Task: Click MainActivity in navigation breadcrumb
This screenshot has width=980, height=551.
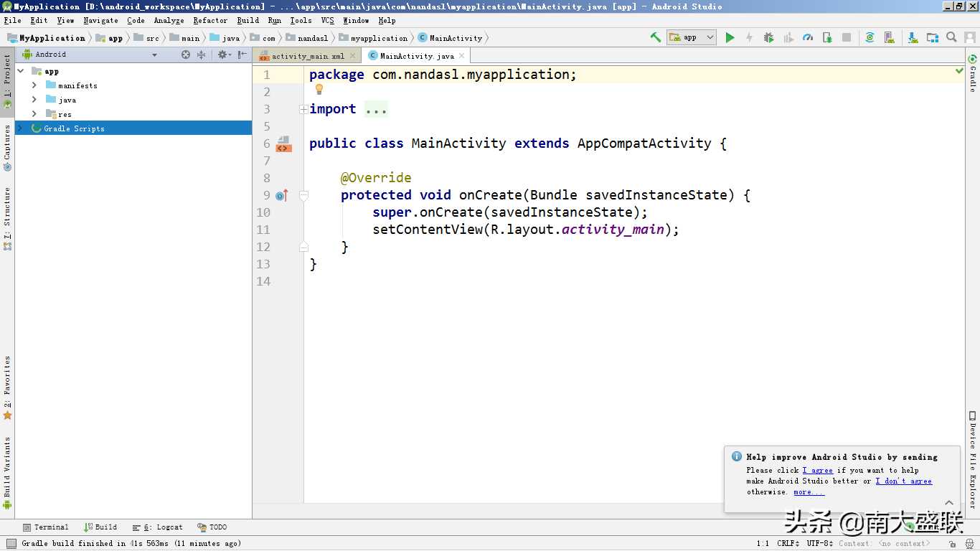Action: coord(451,38)
